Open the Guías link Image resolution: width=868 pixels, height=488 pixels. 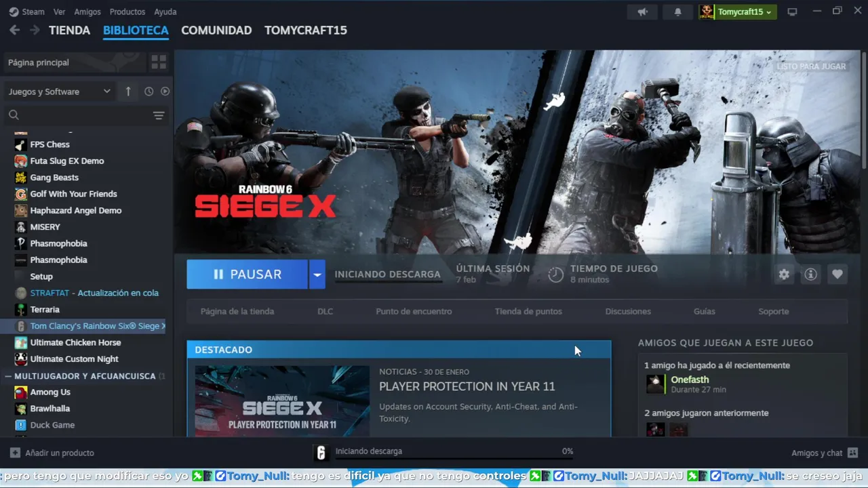coord(704,311)
